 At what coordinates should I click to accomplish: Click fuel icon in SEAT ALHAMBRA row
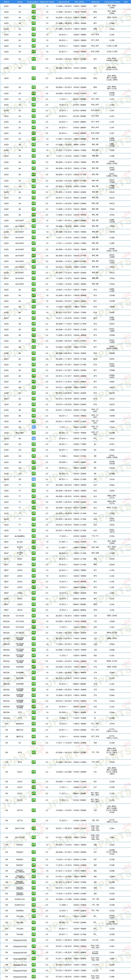click(x=34, y=536)
